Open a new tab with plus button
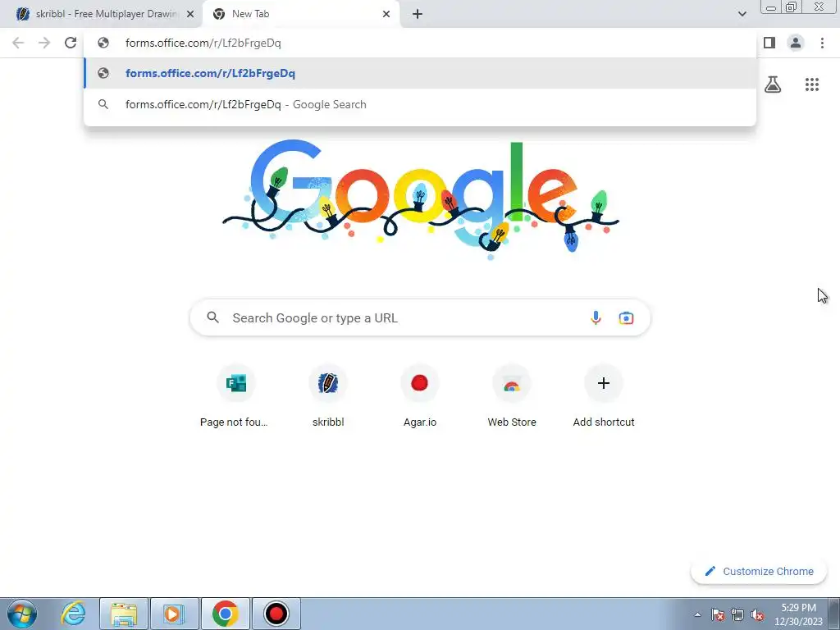The image size is (840, 630). click(418, 14)
